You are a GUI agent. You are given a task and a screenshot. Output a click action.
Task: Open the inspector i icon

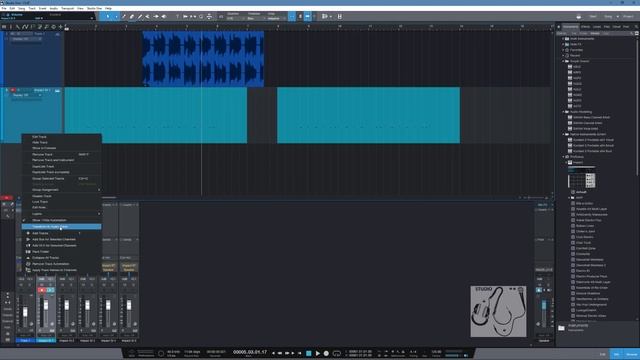pos(11,27)
